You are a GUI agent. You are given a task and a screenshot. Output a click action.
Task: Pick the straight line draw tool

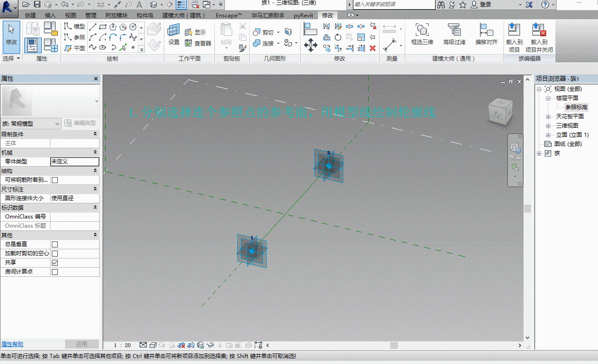(x=93, y=26)
